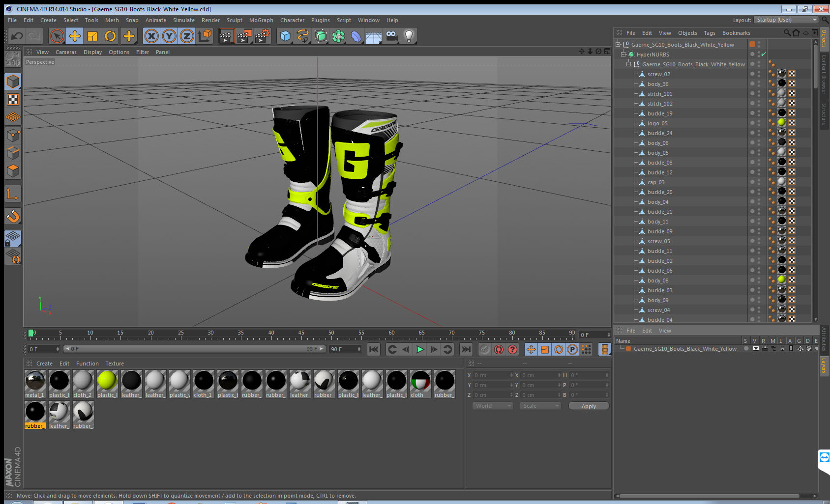Click the Axis mode L icon
This screenshot has width=830, height=504.
13,194
